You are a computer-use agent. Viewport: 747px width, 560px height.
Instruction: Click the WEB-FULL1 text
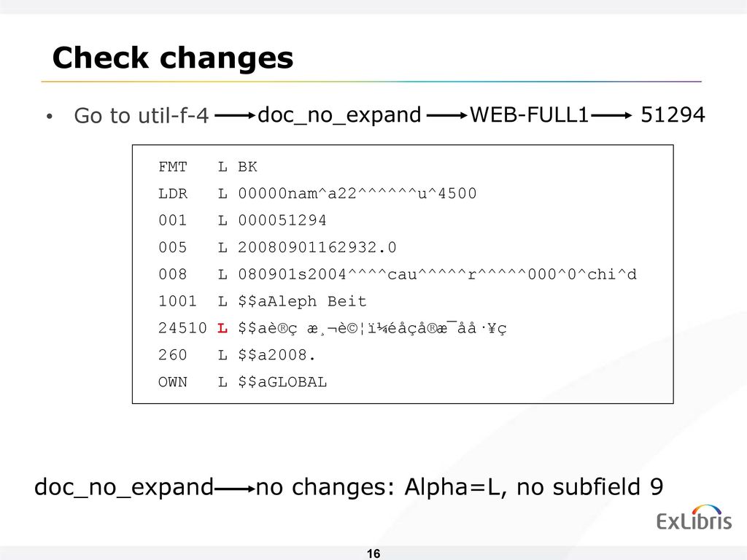pos(530,114)
